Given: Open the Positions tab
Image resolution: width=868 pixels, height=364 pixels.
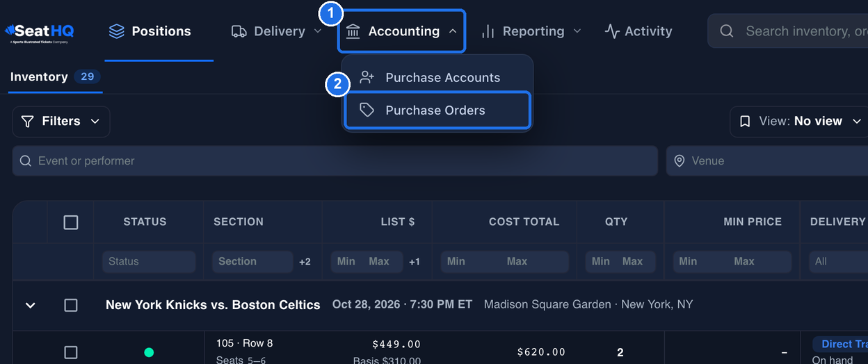Looking at the screenshot, I should (150, 31).
